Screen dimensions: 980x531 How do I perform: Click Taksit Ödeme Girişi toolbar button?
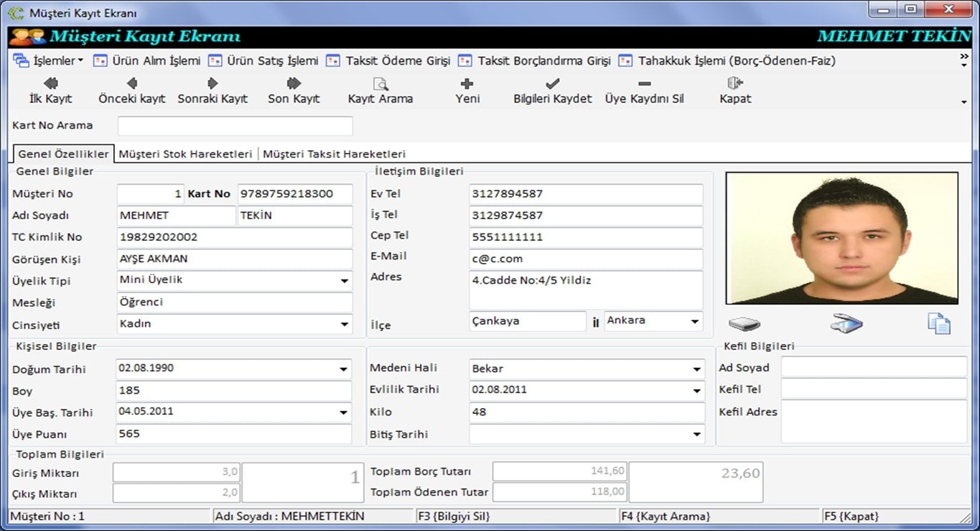click(x=388, y=61)
